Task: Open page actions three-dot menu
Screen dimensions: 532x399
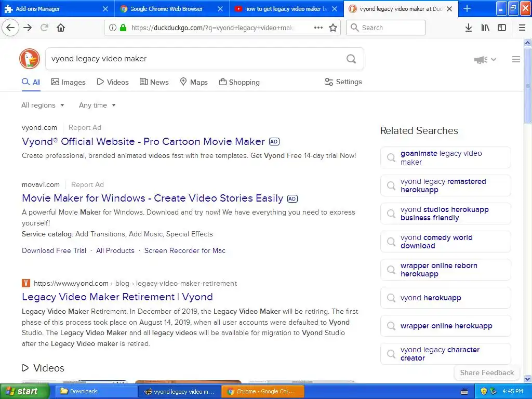Action: click(x=318, y=28)
